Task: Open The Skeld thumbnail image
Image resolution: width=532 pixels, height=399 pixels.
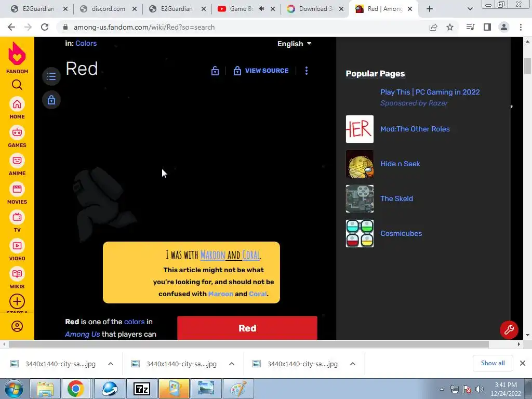Action: pos(360,199)
